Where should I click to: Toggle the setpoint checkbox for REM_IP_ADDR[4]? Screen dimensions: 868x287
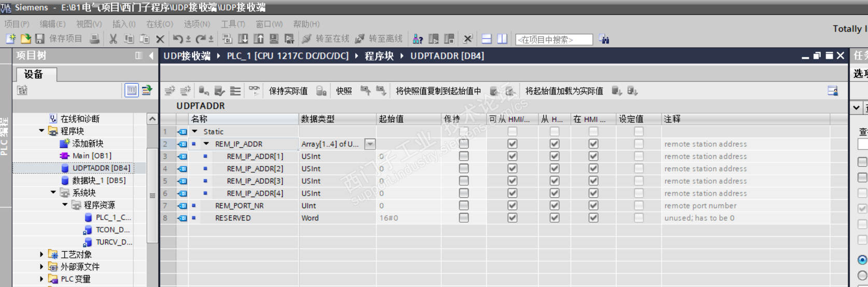639,193
